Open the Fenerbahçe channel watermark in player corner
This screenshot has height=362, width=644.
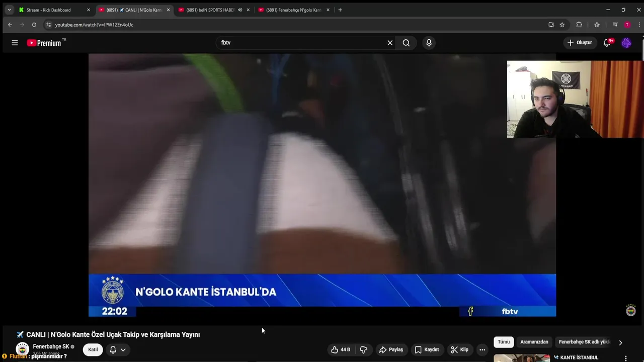(631, 310)
